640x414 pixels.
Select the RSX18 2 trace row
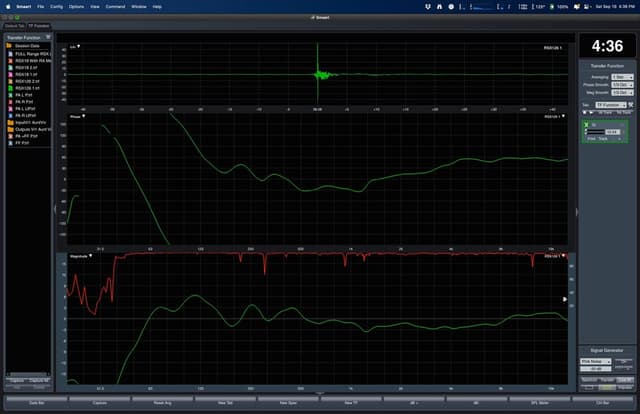point(29,68)
